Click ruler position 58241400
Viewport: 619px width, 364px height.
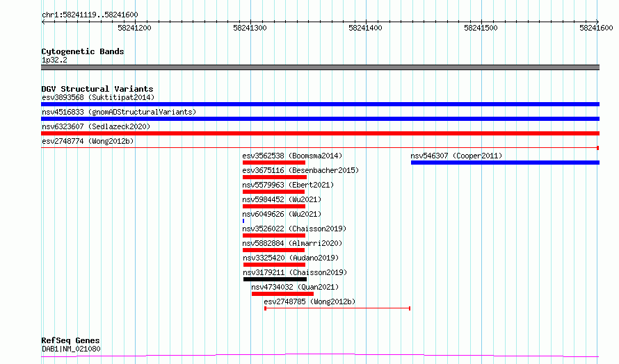pos(366,28)
